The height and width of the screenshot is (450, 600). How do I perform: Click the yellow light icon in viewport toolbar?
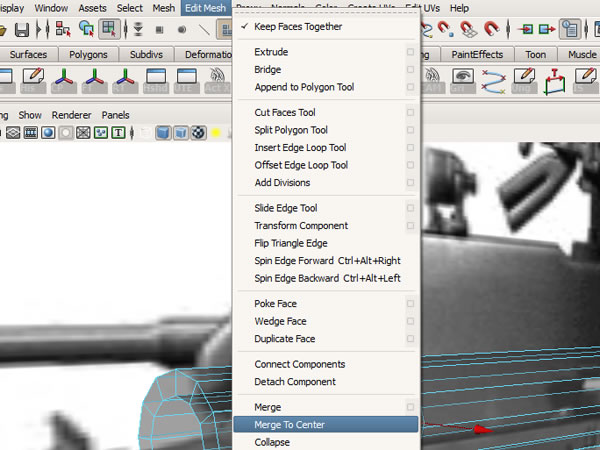(x=216, y=133)
